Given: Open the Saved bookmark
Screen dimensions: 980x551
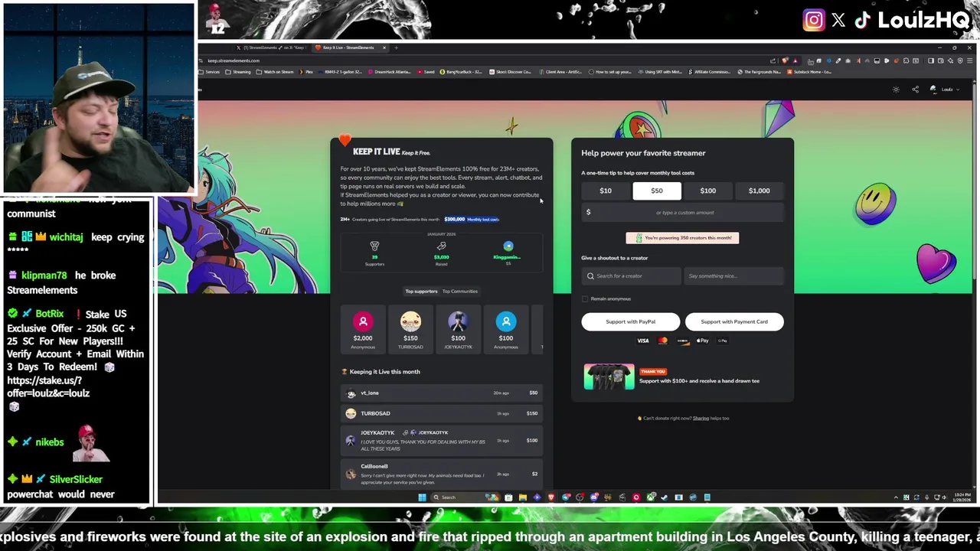Looking at the screenshot, I should coord(426,72).
